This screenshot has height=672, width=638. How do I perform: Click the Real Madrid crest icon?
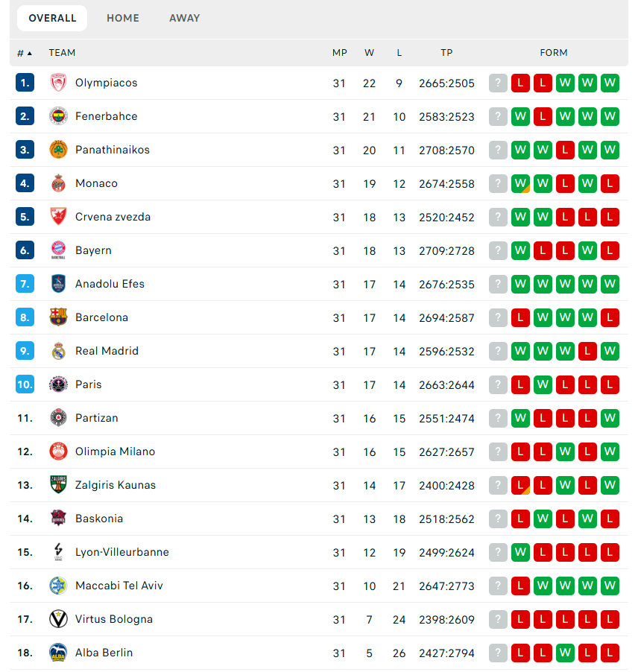[x=58, y=351]
